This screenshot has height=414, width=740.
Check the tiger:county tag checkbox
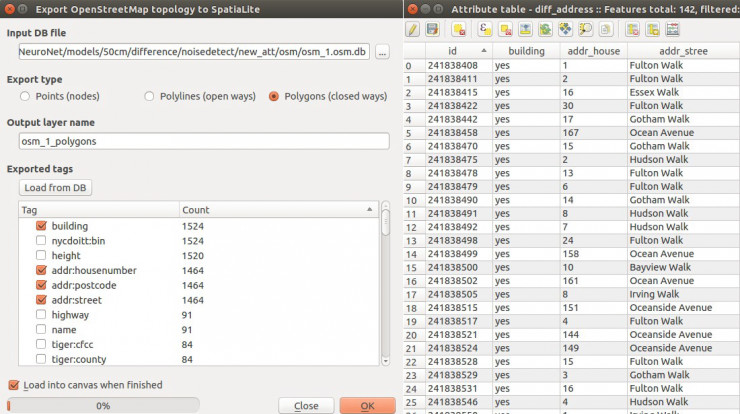click(x=41, y=359)
